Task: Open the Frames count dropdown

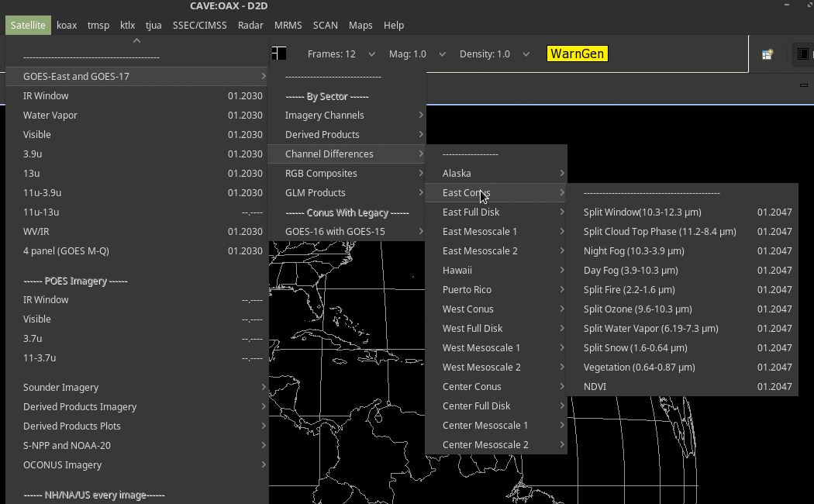Action: [341, 54]
